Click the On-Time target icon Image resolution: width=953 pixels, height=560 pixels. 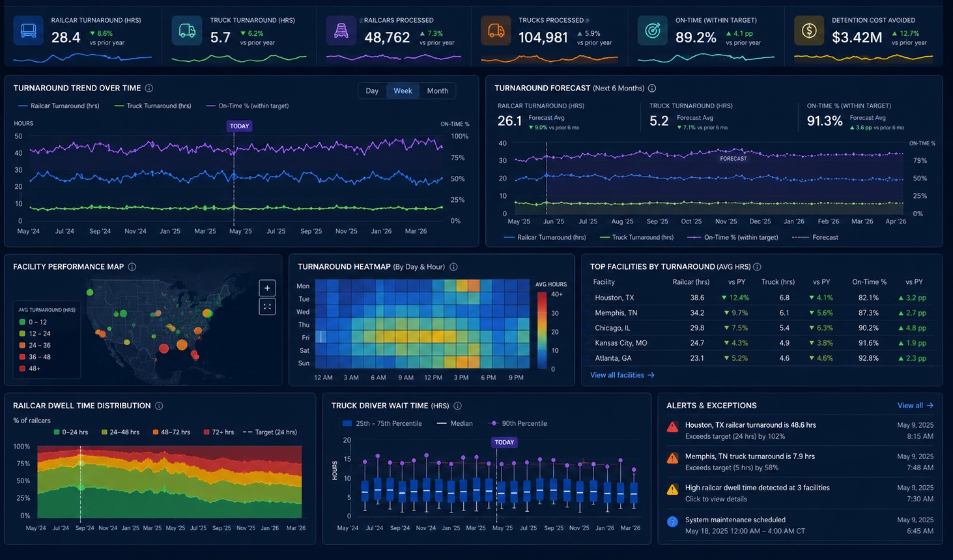pos(653,31)
